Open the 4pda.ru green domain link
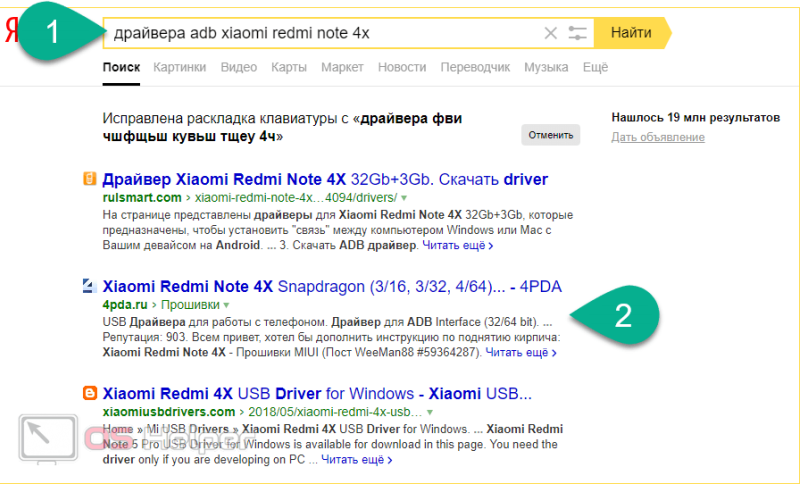Screen dimensions: 800x484 125,304
